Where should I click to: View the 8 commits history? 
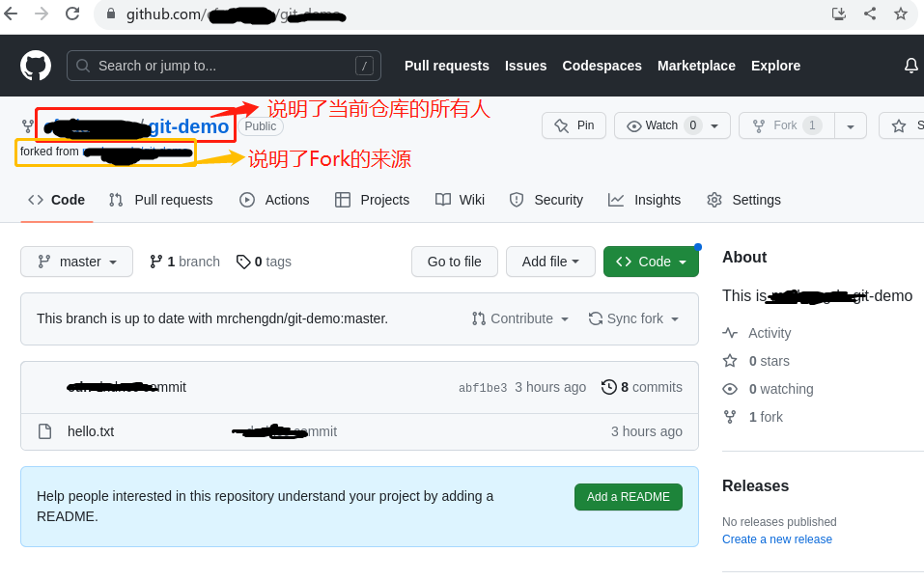[x=642, y=387]
